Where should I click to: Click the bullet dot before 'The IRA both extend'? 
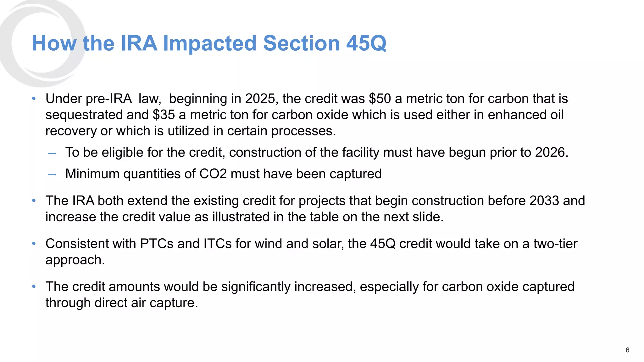click(x=34, y=201)
